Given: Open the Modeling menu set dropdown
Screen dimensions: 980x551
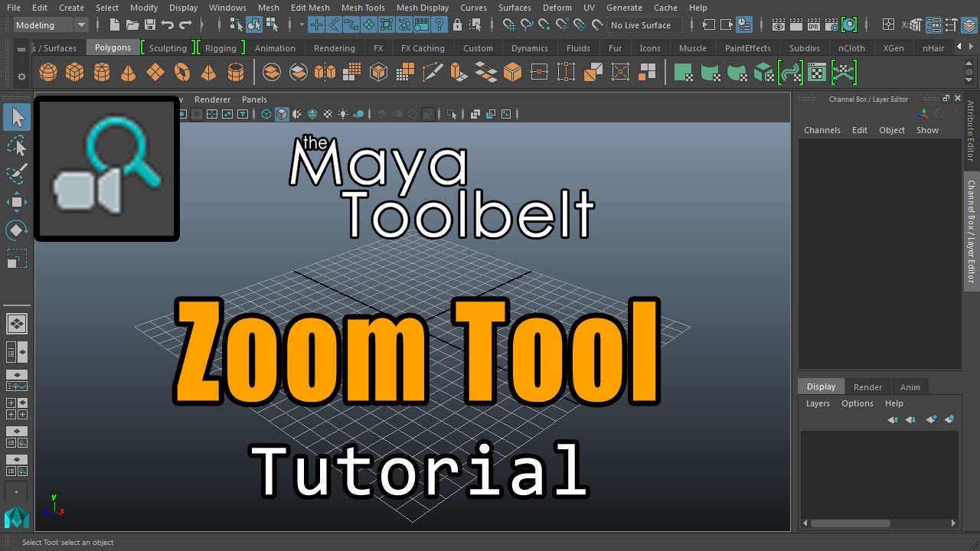Looking at the screenshot, I should (51, 25).
